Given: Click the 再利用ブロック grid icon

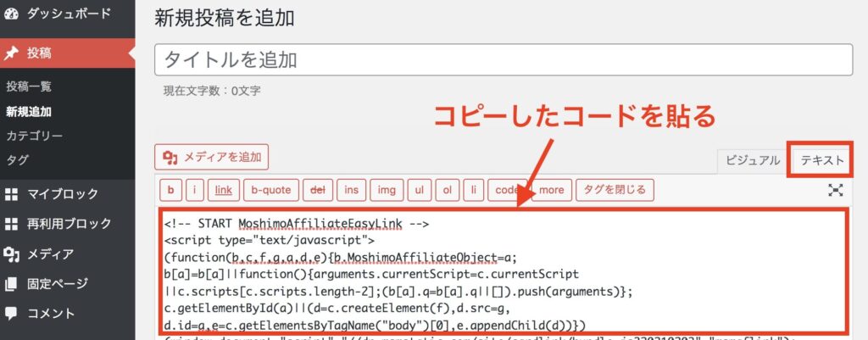Looking at the screenshot, I should 12,225.
